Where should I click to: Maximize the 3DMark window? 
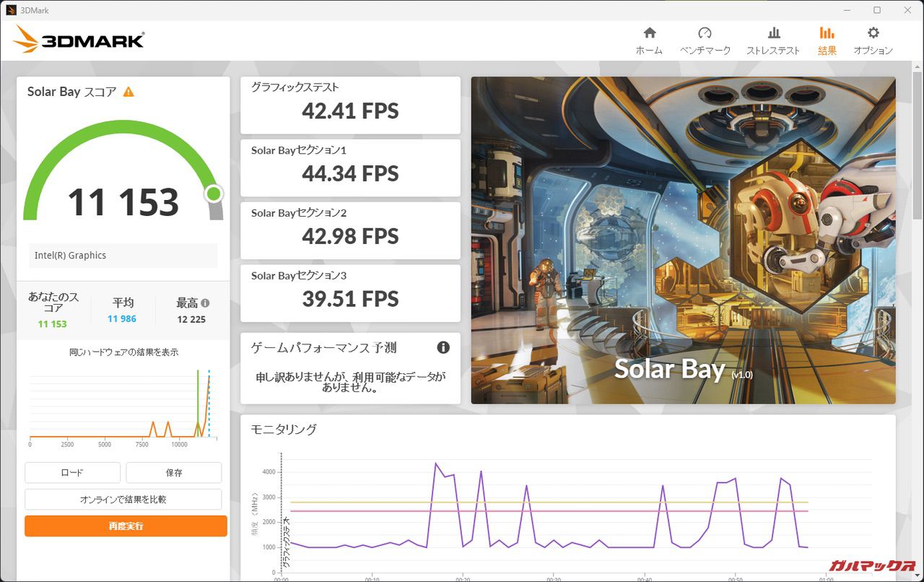(877, 10)
